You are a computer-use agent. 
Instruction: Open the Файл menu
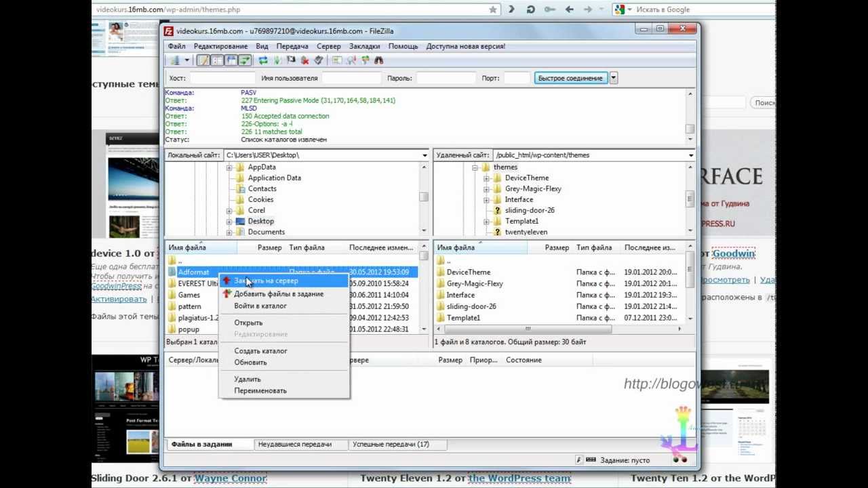click(x=177, y=46)
